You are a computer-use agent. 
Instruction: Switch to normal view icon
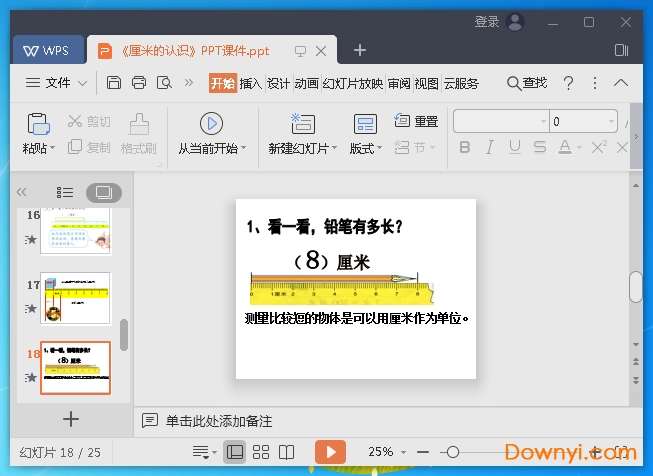pos(235,452)
